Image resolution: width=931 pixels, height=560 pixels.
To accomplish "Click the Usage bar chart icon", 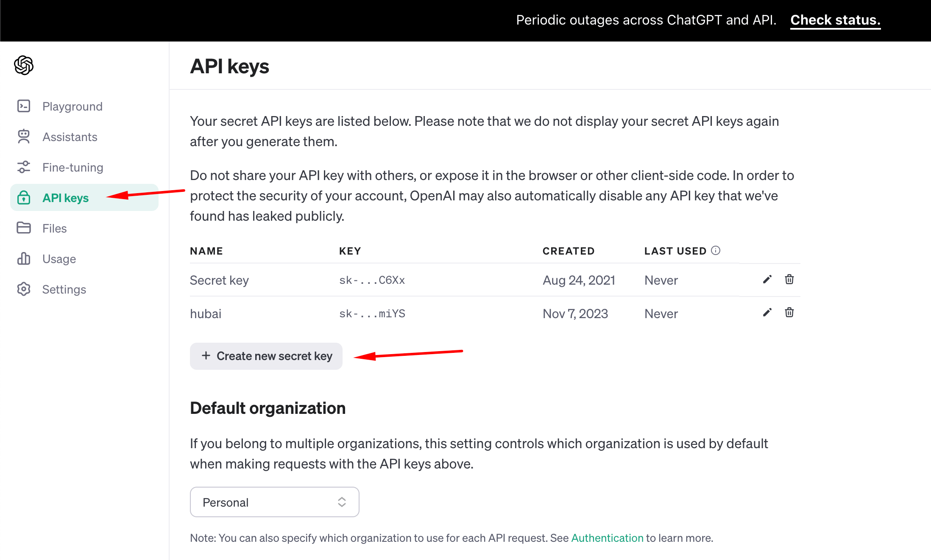I will point(24,258).
